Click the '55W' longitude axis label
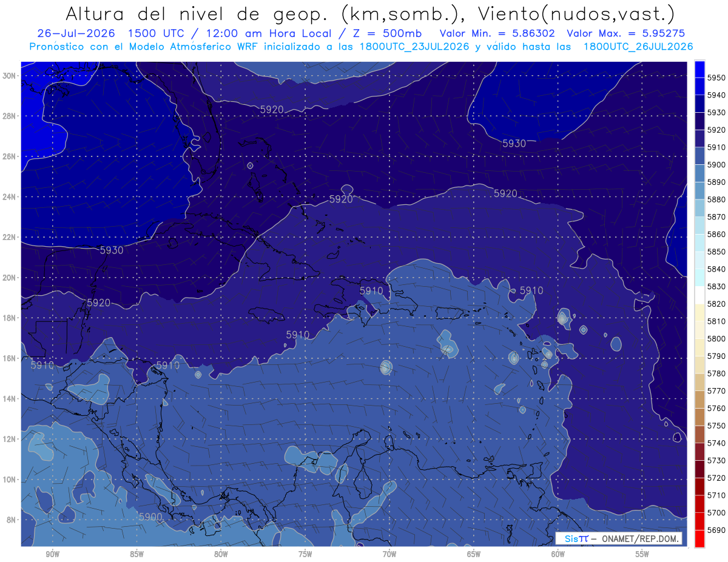The width and height of the screenshot is (728, 562). coord(642,554)
